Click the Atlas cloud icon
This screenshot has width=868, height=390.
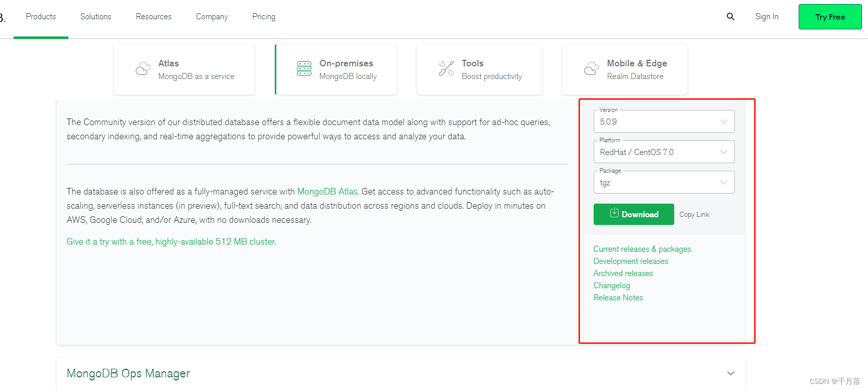143,68
